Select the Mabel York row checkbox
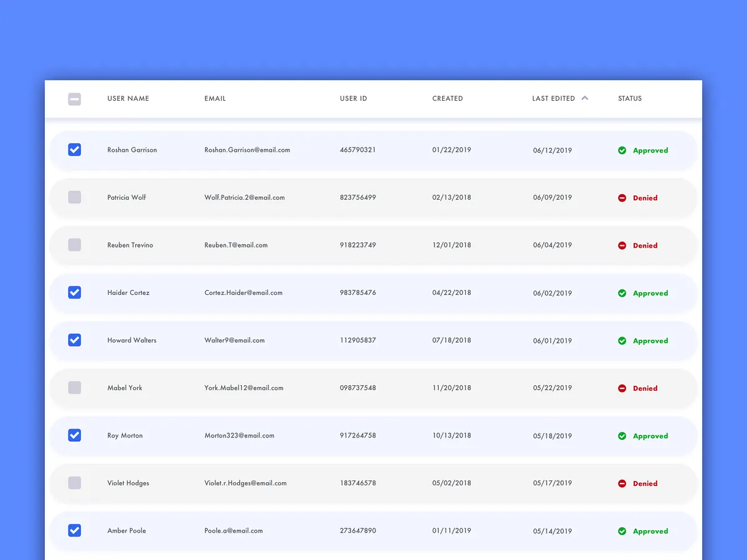Screen dimensions: 747x560 pos(75,388)
